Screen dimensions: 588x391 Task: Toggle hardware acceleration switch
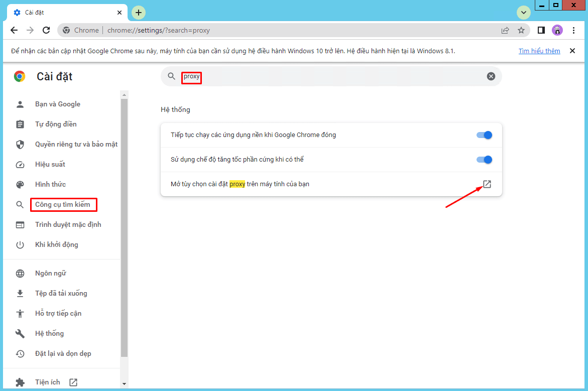point(484,160)
